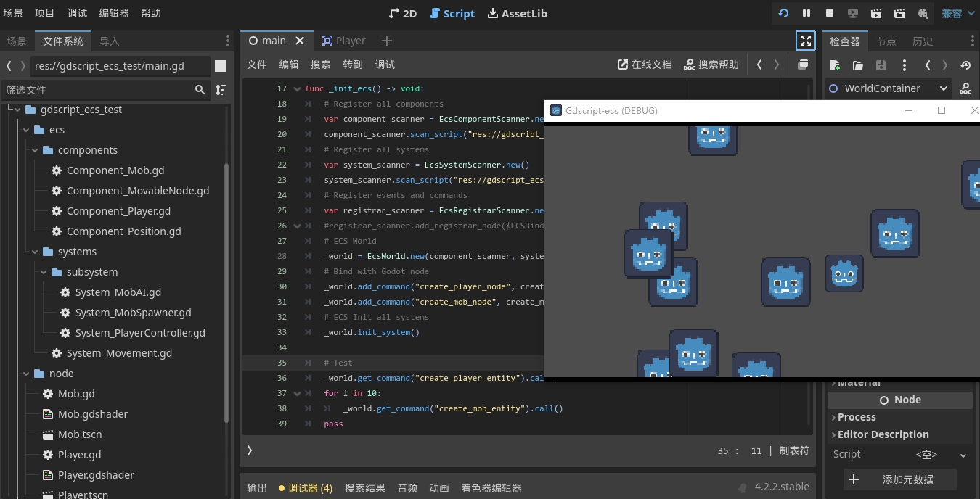
Task: Run the current scene clapperboard icon
Action: 876,13
